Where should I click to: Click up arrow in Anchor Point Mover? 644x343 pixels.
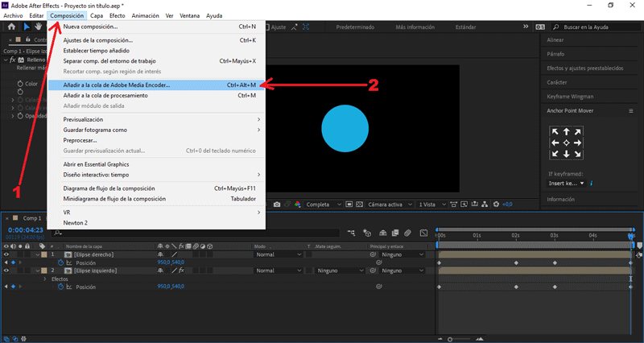567,132
